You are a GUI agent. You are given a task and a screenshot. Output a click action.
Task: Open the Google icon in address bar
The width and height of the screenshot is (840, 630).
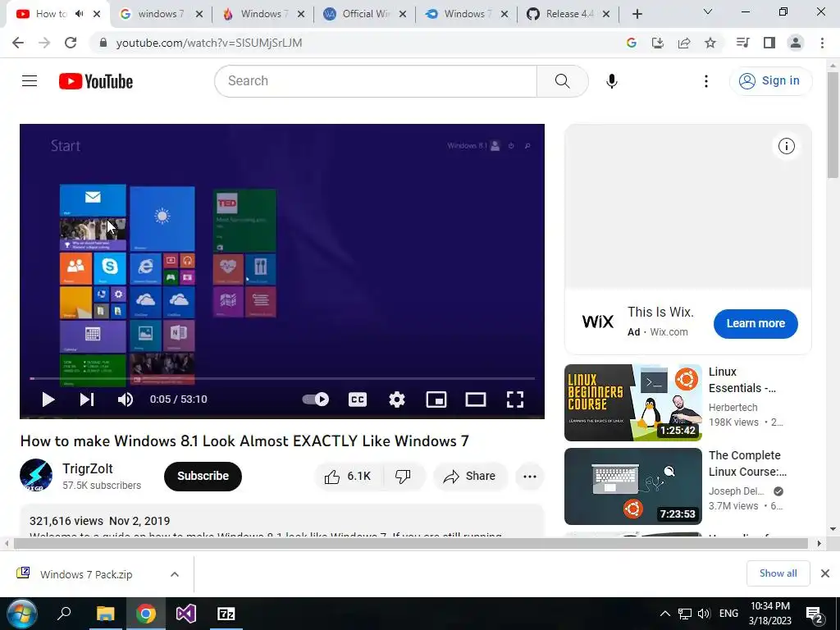click(632, 43)
